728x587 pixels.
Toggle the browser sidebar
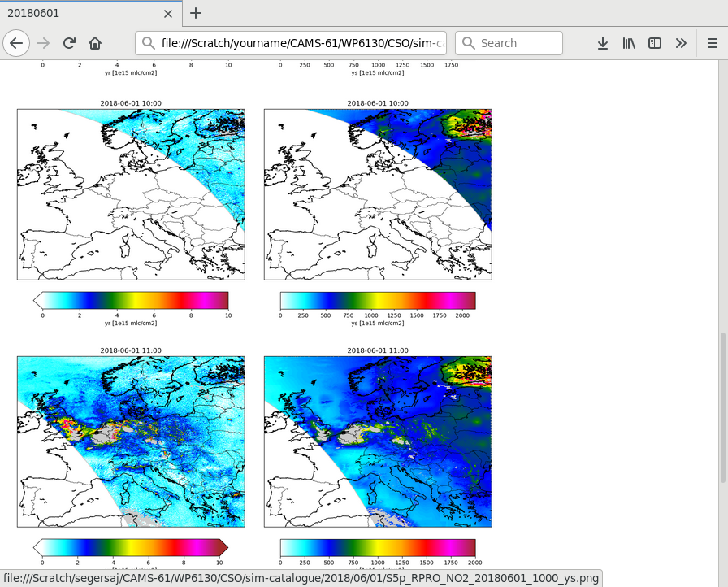[655, 43]
